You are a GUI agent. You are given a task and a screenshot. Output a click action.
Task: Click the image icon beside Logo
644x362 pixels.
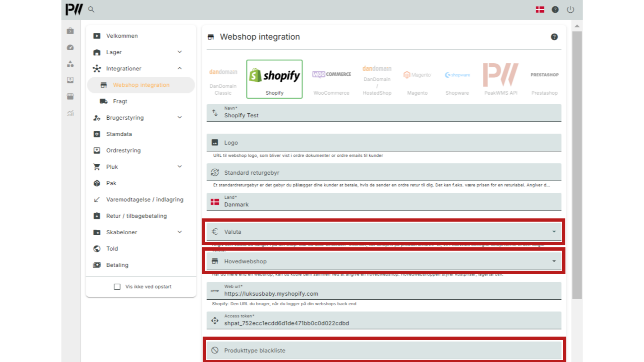(215, 142)
